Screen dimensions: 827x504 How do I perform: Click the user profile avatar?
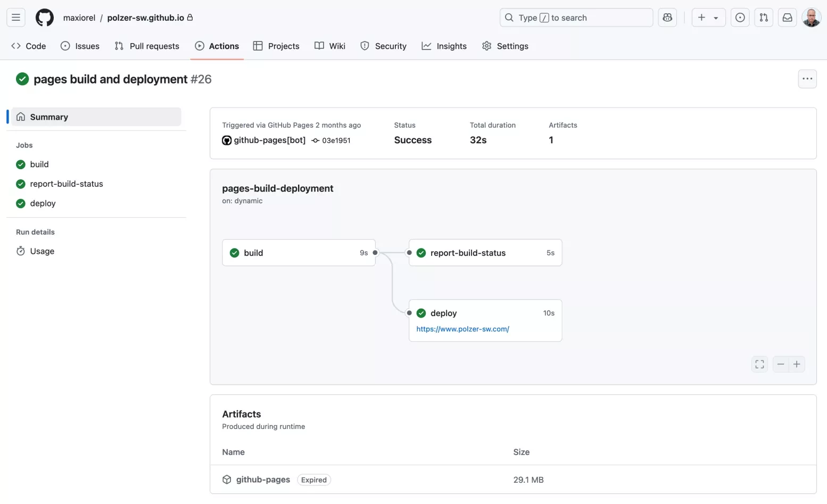811,18
